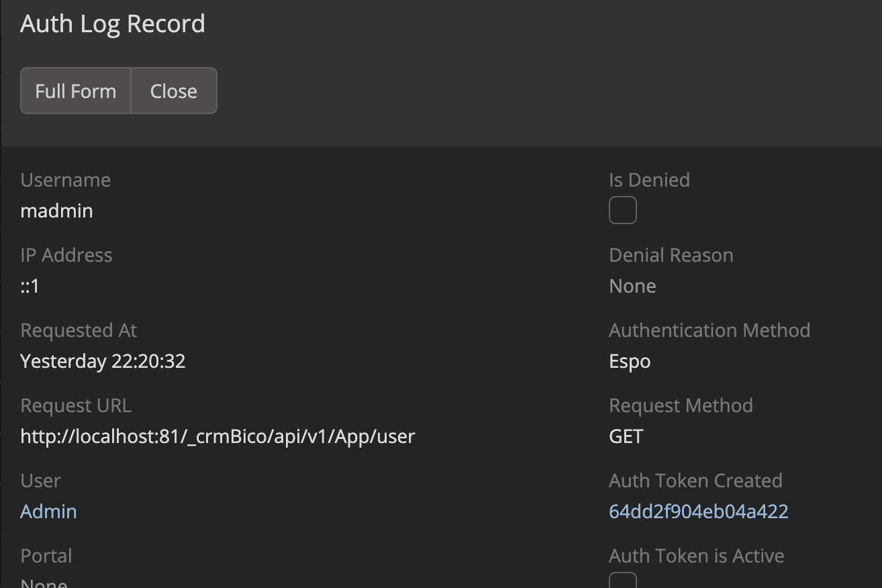This screenshot has height=588, width=882.
Task: Toggle the Auth Token is Active checkbox
Action: pyautogui.click(x=622, y=581)
